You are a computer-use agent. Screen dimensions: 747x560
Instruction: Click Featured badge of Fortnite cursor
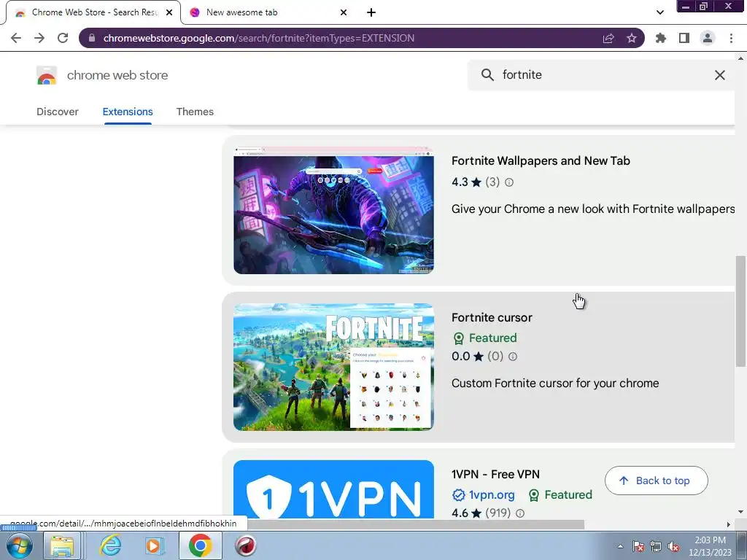pyautogui.click(x=484, y=338)
